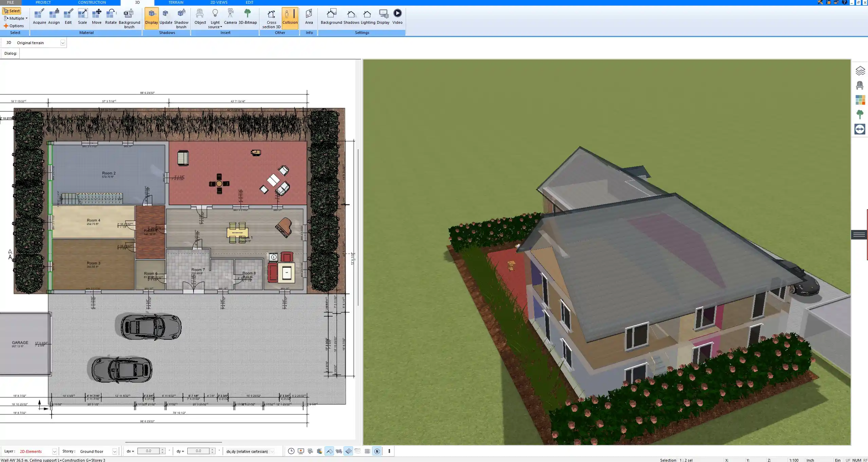Viewport: 868px width, 462px height.
Task: Toggle the north arrow N button
Action: click(x=377, y=451)
